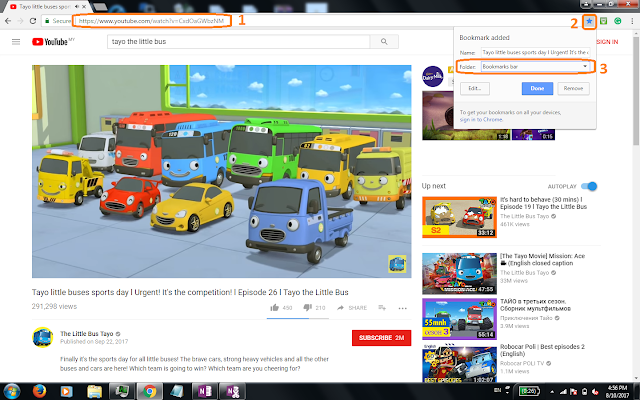The image size is (640, 400).
Task: Click the YouTube search box
Action: pos(238,42)
